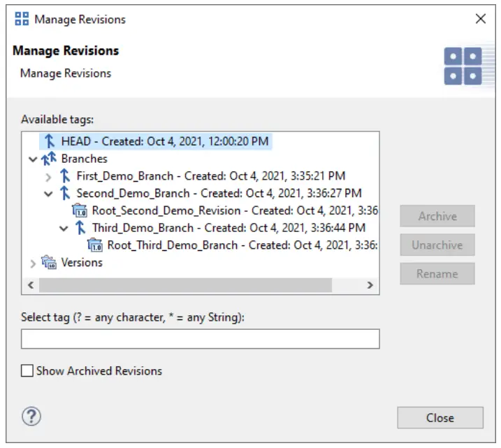Expand the Versions tree node

[32, 263]
